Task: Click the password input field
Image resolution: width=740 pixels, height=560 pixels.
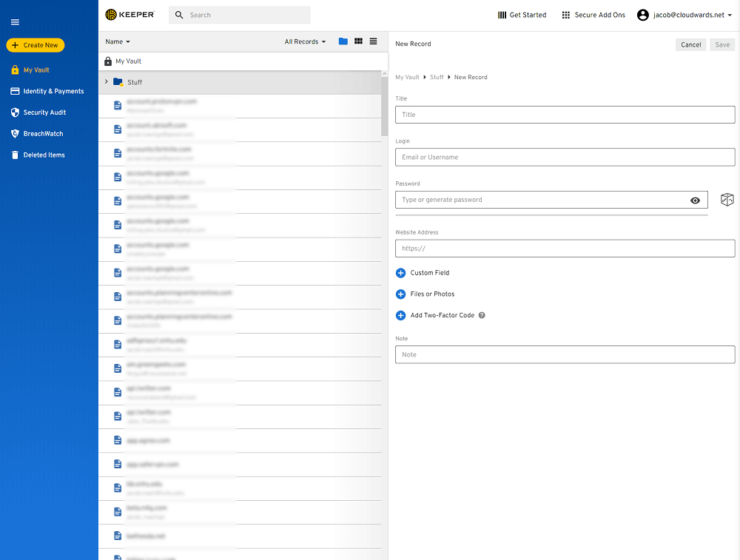Action: tap(551, 200)
